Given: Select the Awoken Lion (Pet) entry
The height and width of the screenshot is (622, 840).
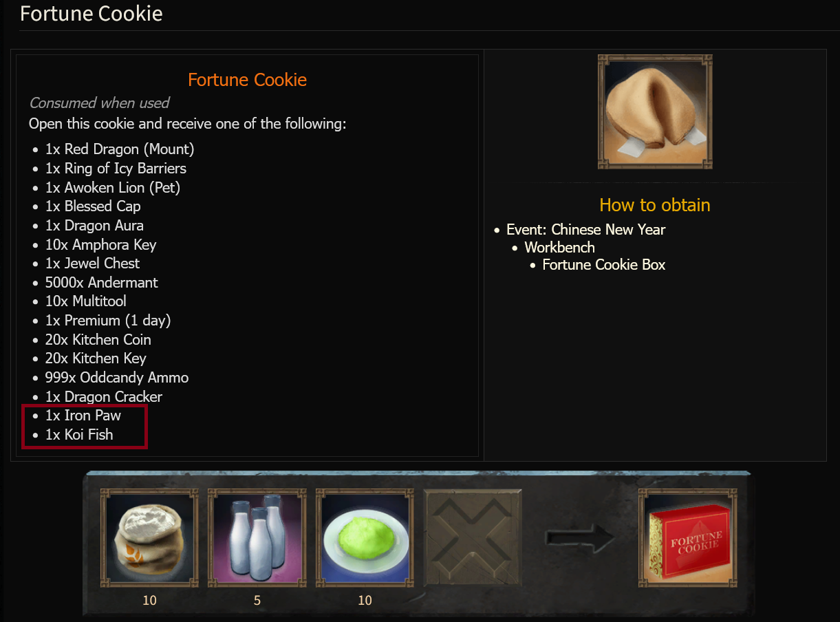Looking at the screenshot, I should coord(113,188).
